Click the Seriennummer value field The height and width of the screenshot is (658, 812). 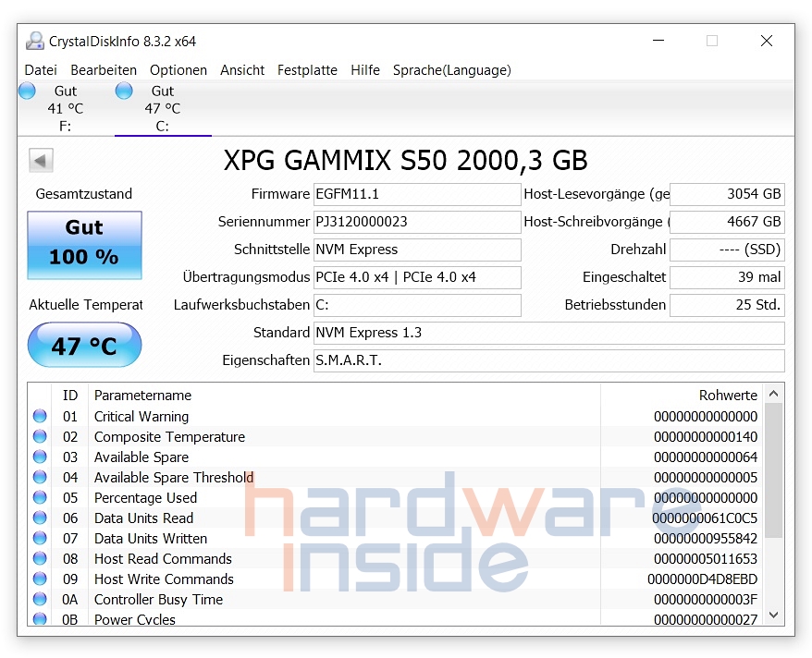point(417,223)
